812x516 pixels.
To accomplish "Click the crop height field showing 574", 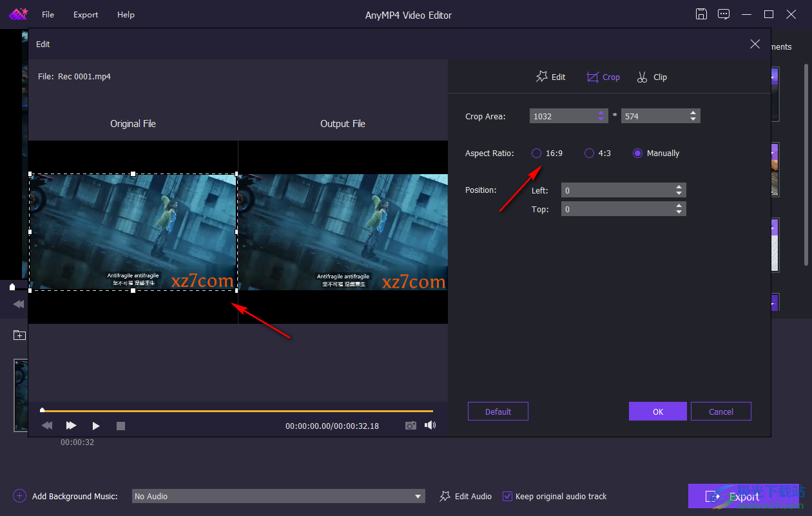I will (654, 116).
